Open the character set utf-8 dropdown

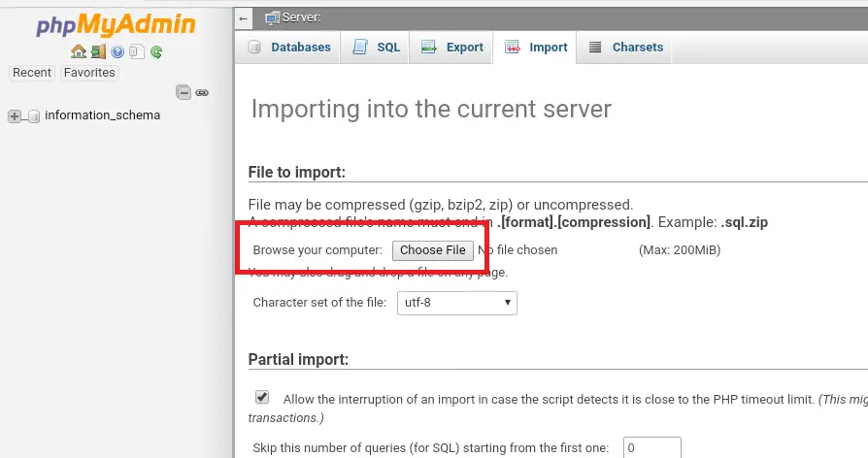pyautogui.click(x=456, y=303)
